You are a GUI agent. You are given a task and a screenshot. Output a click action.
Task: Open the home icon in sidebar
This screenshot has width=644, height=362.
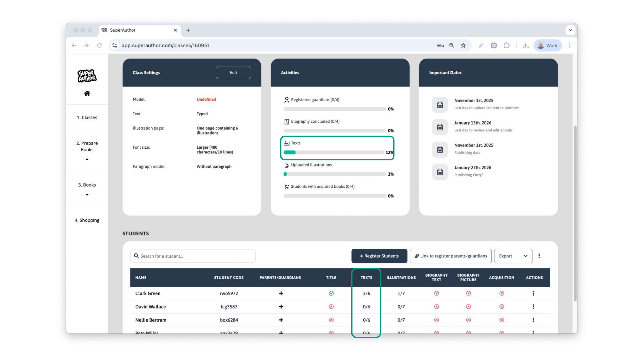click(87, 94)
